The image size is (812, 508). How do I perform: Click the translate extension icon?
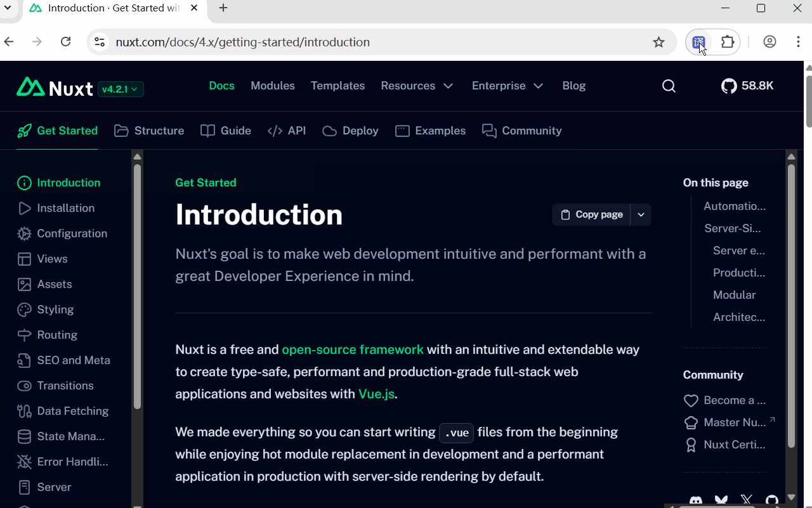pyautogui.click(x=698, y=42)
